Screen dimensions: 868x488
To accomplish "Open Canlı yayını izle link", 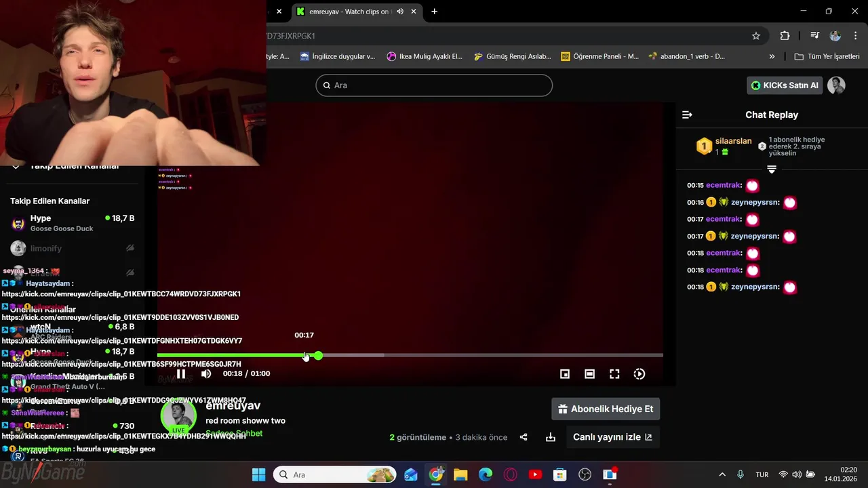I will [613, 437].
